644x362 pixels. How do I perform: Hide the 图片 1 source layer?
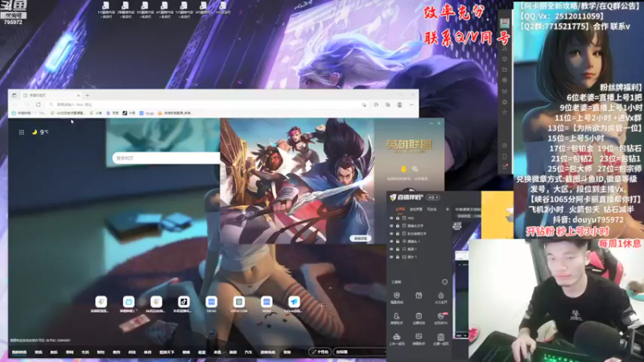(391, 257)
